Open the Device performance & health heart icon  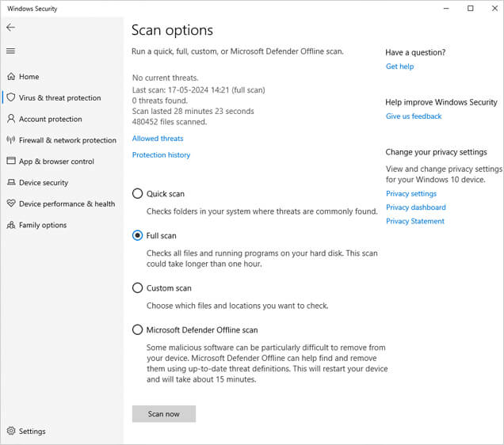11,203
